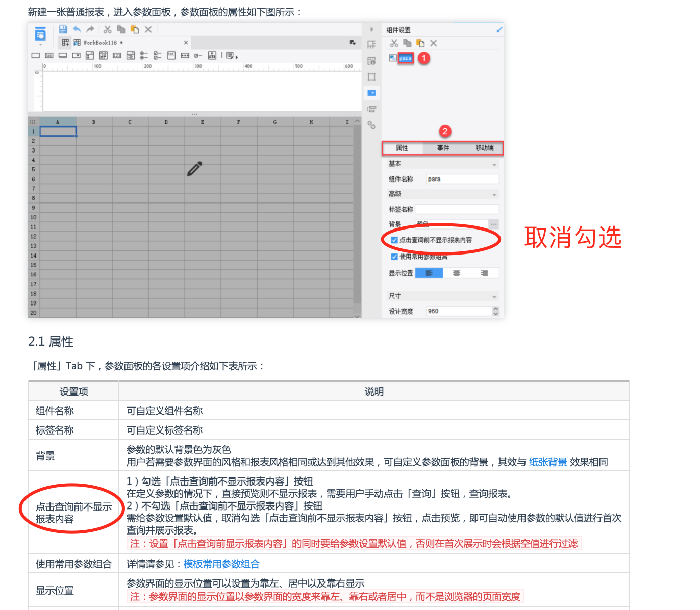Click the Delete X in the main toolbar
This screenshot has height=610, width=700.
tap(148, 29)
